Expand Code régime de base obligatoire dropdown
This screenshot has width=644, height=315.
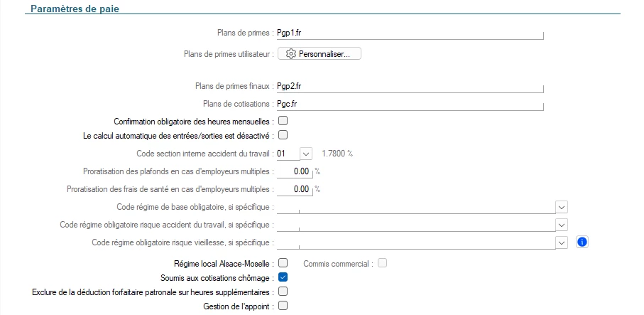tap(561, 207)
